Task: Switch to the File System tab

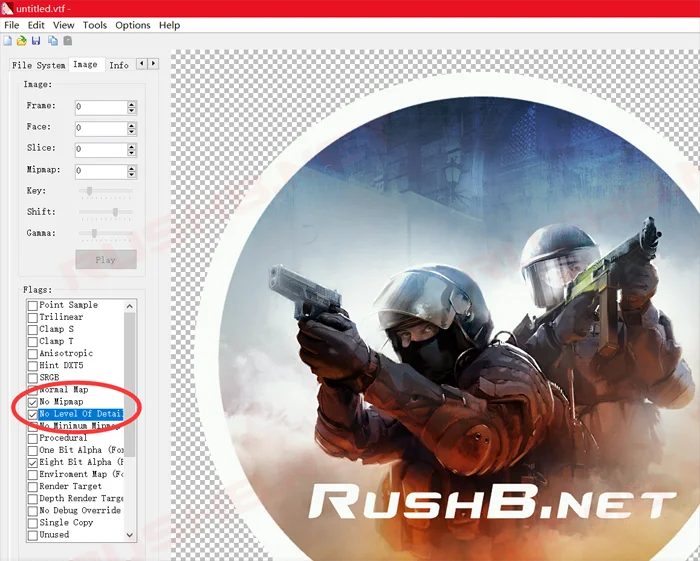Action: click(39, 65)
